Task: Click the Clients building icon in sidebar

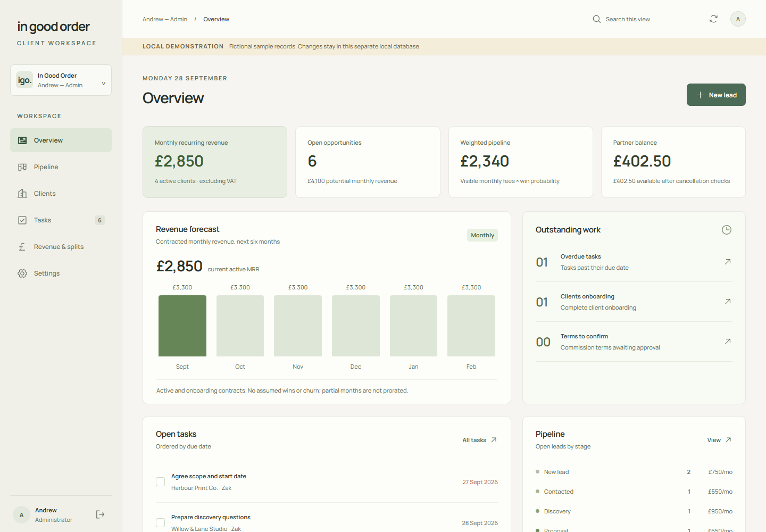Action: pyautogui.click(x=22, y=194)
